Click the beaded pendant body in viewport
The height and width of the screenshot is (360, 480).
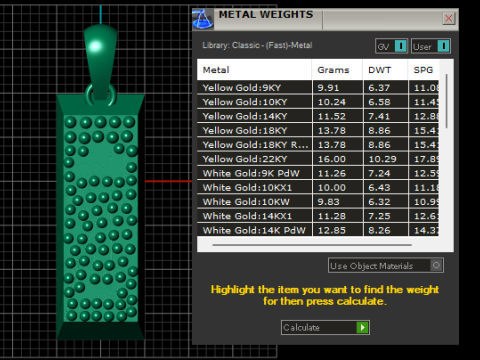point(100,217)
